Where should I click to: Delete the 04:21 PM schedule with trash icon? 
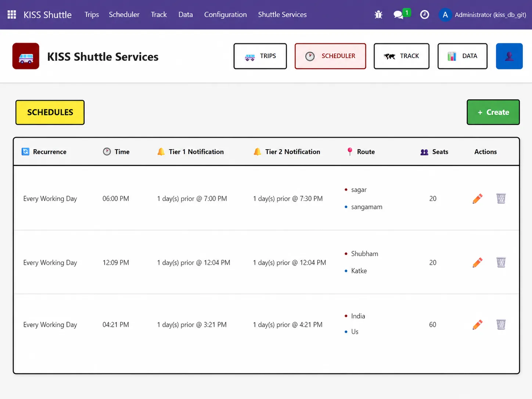pos(501,324)
